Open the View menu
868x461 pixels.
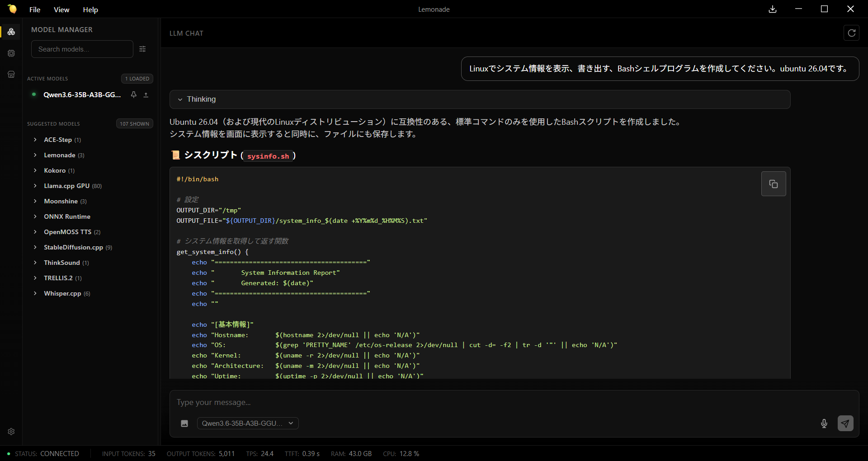tap(61, 9)
